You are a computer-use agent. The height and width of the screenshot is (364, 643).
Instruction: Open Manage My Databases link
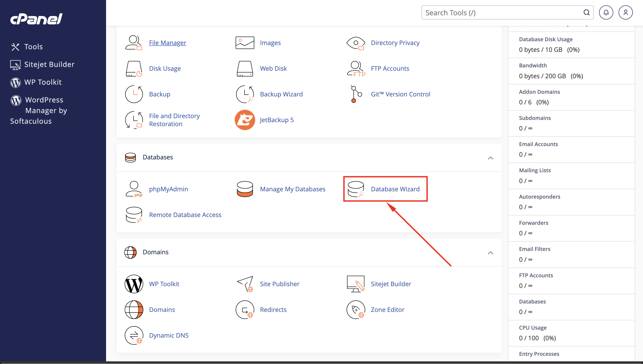click(292, 189)
